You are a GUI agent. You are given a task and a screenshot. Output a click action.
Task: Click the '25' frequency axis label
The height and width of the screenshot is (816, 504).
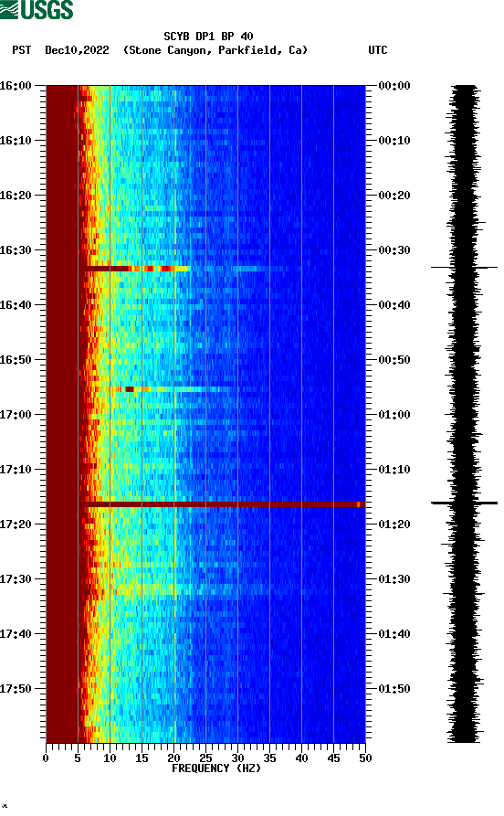tap(205, 758)
